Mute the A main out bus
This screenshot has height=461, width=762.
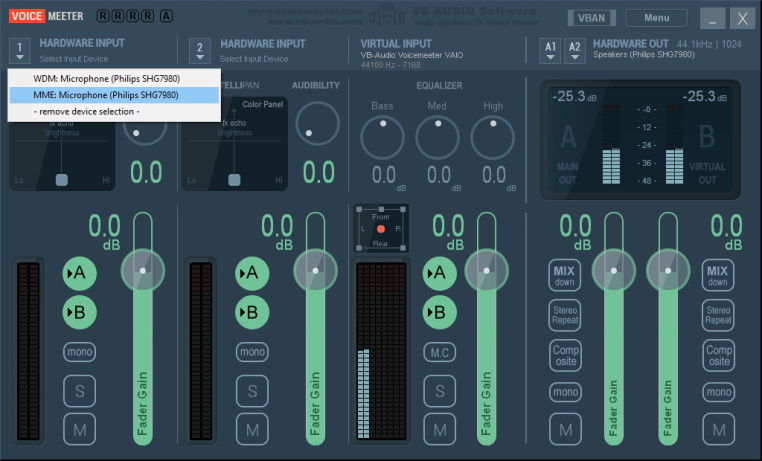565,429
